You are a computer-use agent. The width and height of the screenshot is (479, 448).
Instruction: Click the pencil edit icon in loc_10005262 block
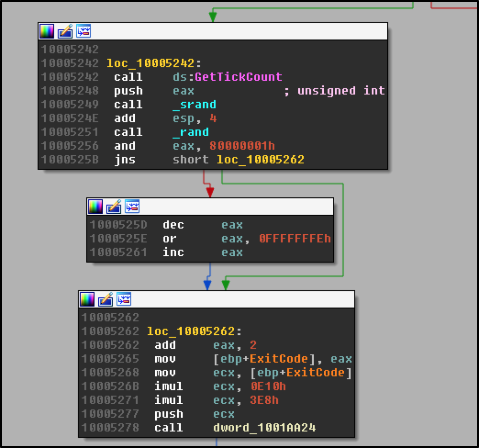tap(106, 300)
